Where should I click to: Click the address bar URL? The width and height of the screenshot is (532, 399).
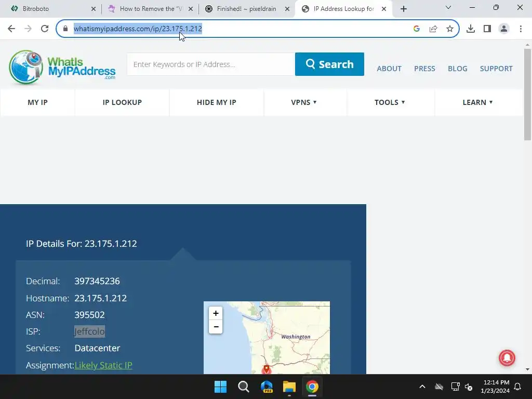(138, 29)
